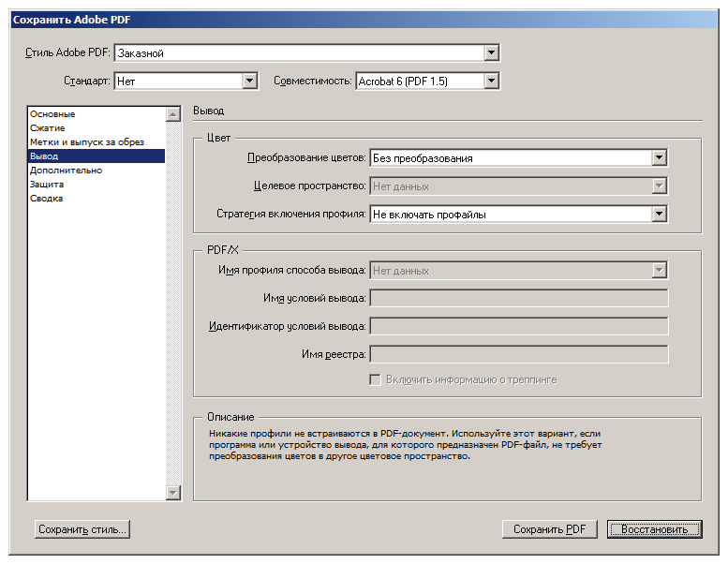Select the Защита category
This screenshot has height=564, width=728.
97,185
